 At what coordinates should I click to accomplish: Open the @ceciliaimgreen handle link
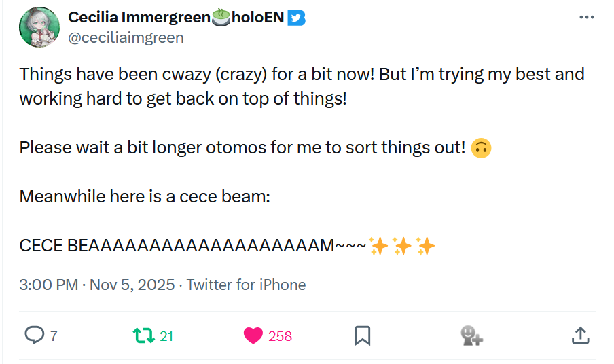click(x=126, y=37)
